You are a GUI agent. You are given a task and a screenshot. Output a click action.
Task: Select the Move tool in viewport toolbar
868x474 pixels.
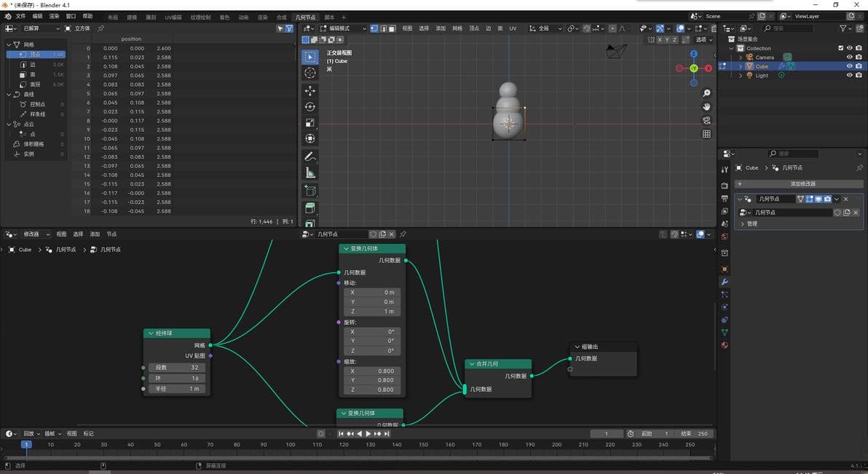point(310,91)
